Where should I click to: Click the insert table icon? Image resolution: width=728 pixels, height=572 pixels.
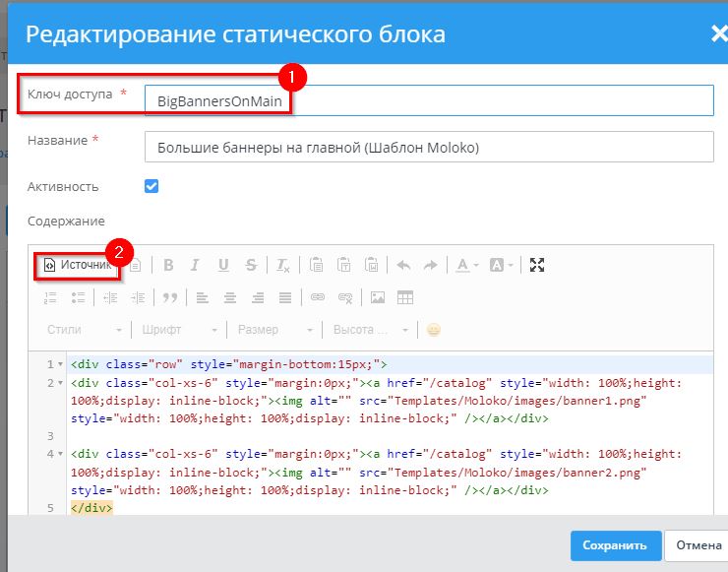(404, 296)
